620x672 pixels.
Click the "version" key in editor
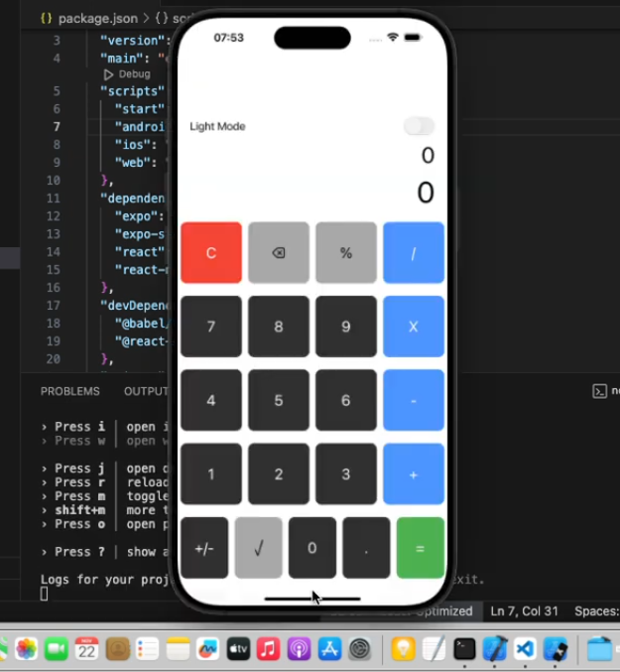[132, 41]
